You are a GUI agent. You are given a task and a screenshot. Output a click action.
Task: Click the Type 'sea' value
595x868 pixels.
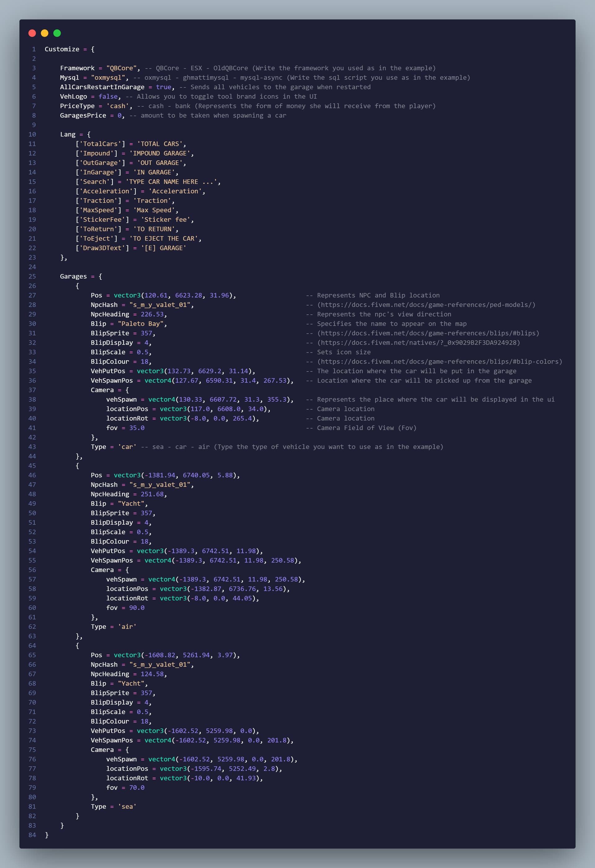coord(127,806)
